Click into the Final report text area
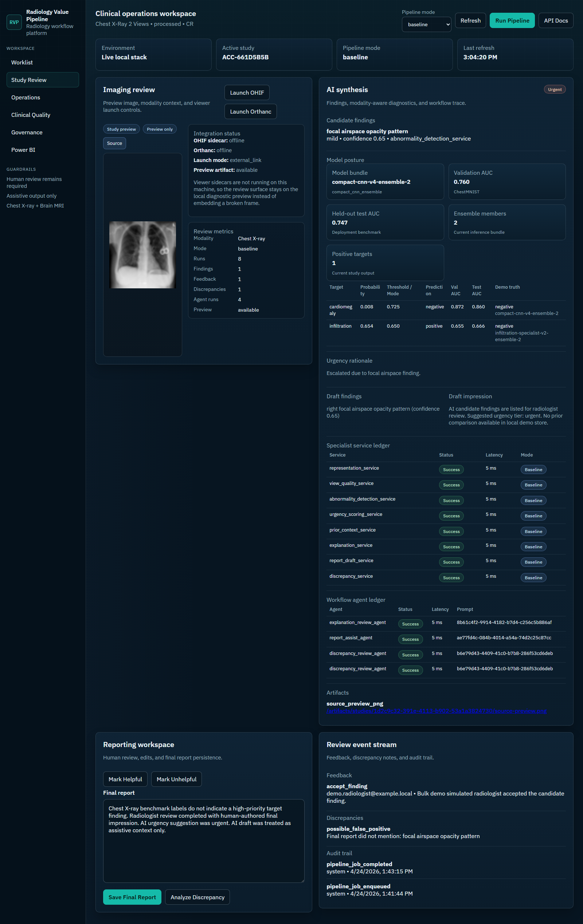 click(x=204, y=841)
